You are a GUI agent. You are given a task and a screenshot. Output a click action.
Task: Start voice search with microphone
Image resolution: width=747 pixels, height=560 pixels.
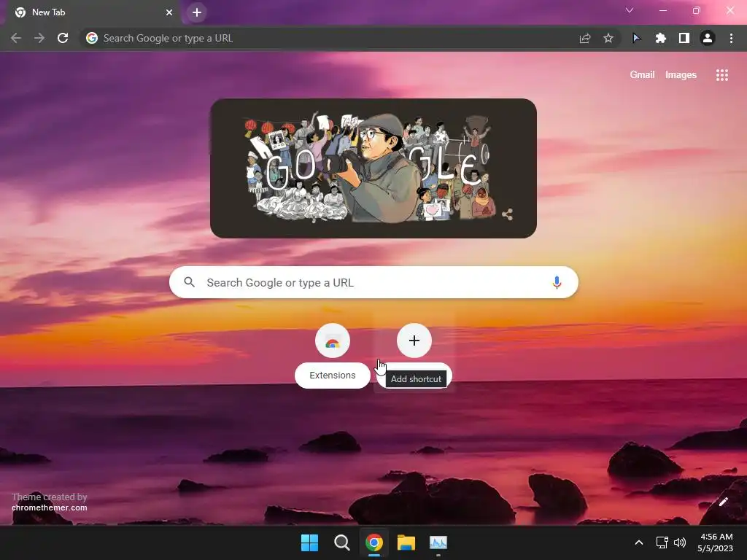pyautogui.click(x=557, y=282)
